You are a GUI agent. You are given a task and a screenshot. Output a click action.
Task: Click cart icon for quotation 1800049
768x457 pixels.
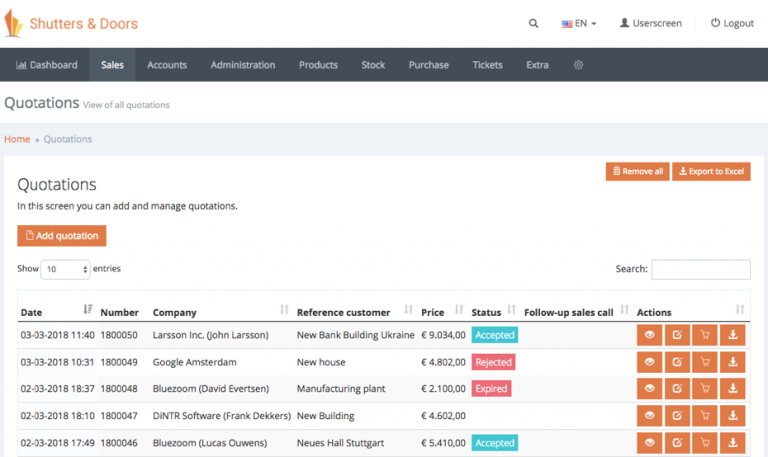point(705,362)
